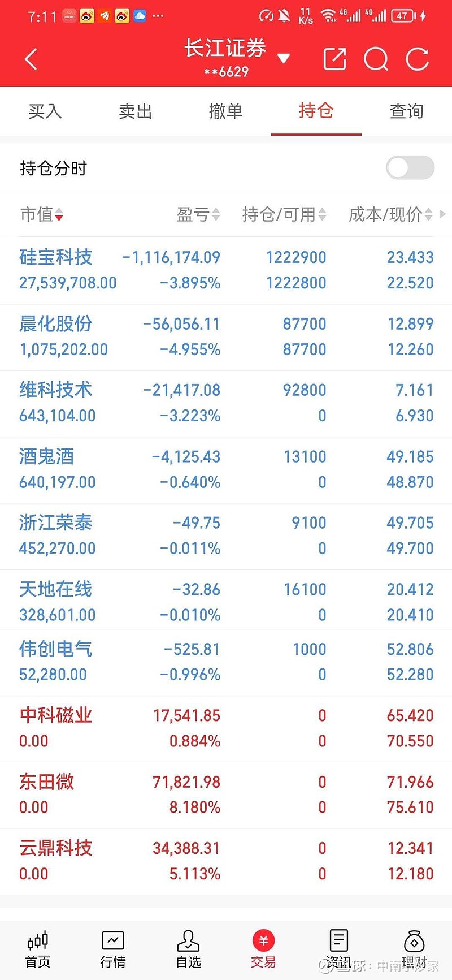Switch to the 买入 tab
Viewport: 452px width, 980px height.
(x=45, y=111)
